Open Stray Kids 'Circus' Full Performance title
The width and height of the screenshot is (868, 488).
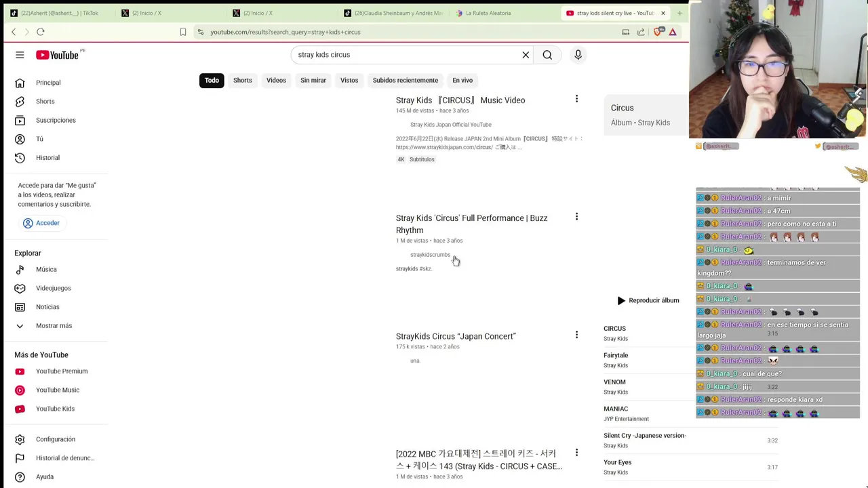(471, 224)
